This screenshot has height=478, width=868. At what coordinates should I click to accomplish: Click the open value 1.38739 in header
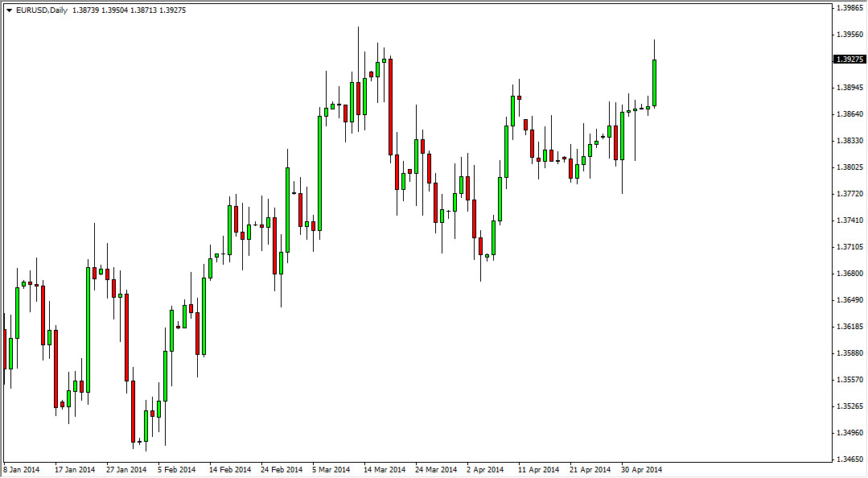pos(86,10)
